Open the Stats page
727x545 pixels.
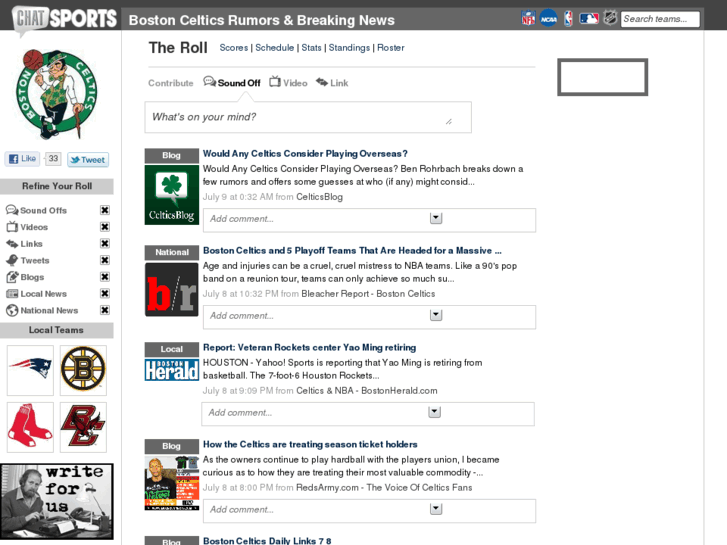click(311, 48)
